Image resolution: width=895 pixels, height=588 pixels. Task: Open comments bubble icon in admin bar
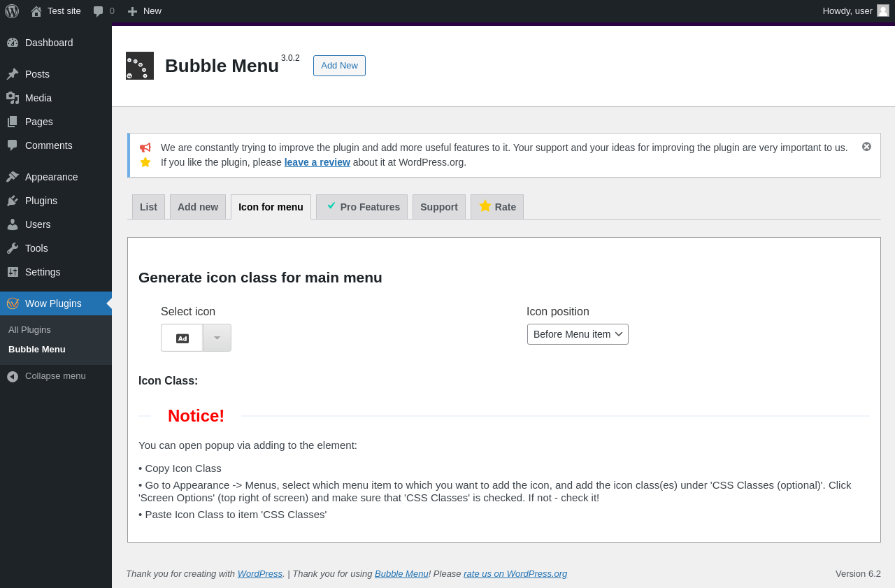99,11
